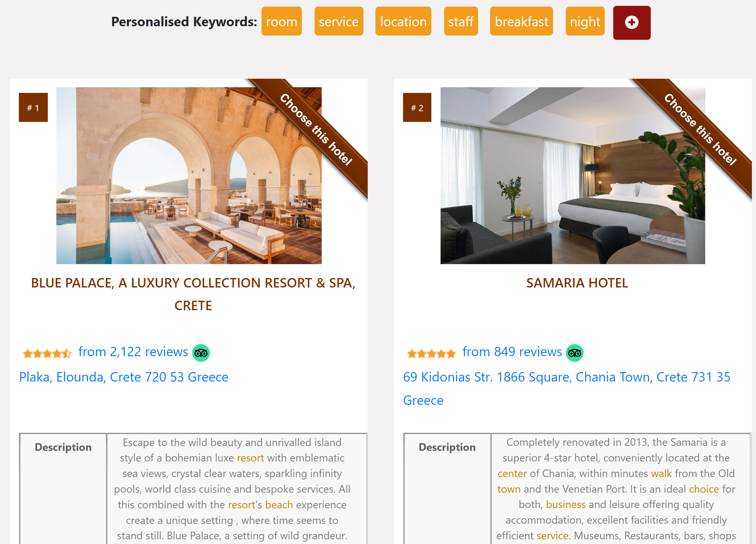Choose the 'staff' keyword tag
756x544 pixels.
461,21
